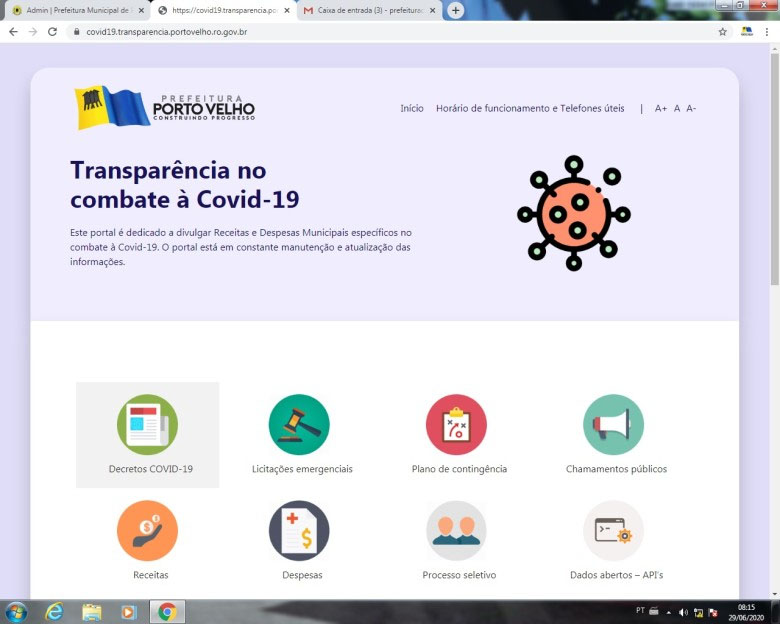Click the Prefeitura Porto Velho logo
This screenshot has height=624, width=780.
point(165,108)
